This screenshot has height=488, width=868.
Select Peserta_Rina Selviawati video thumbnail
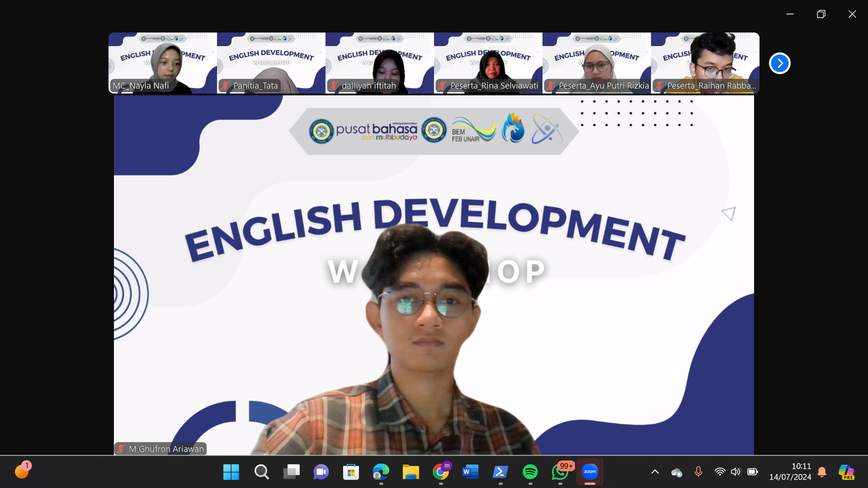coord(488,63)
